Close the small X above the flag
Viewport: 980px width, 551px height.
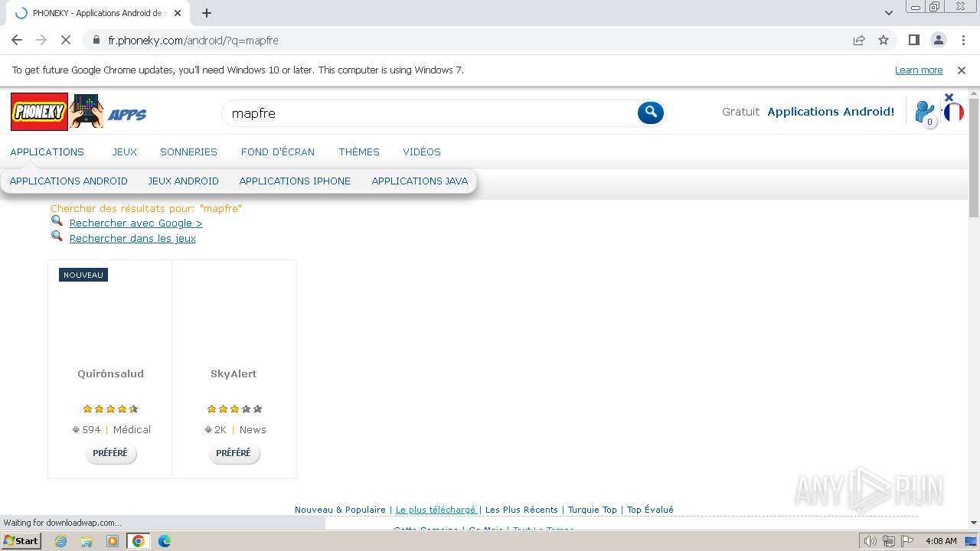949,97
